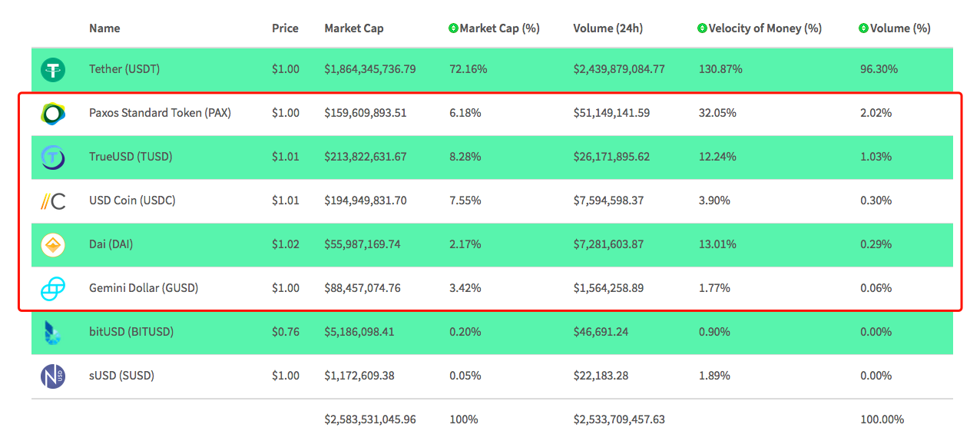The width and height of the screenshot is (980, 441).
Task: Click the Tether USDT coin logo
Action: (53, 70)
